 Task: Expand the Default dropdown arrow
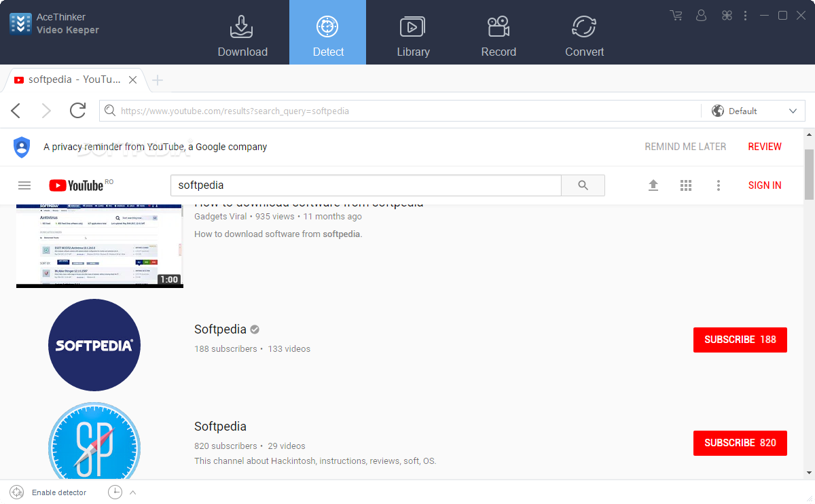[793, 111]
